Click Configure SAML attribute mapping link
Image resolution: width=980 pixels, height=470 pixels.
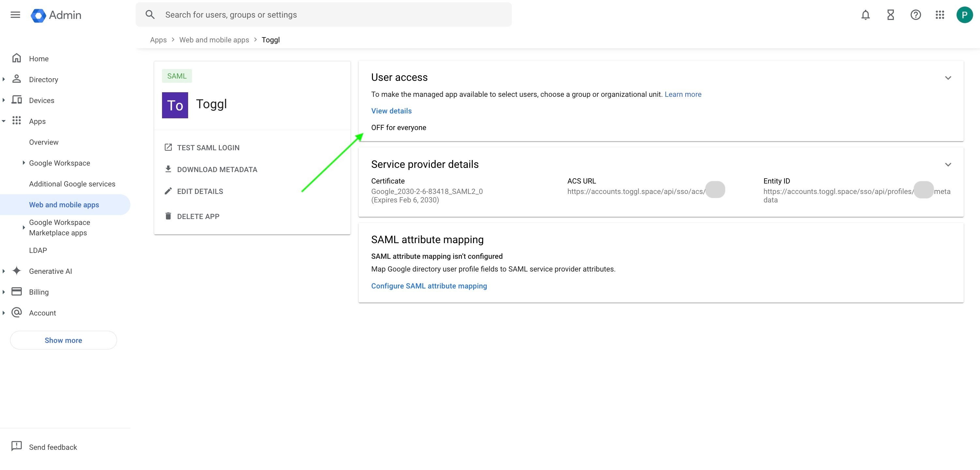pyautogui.click(x=429, y=286)
